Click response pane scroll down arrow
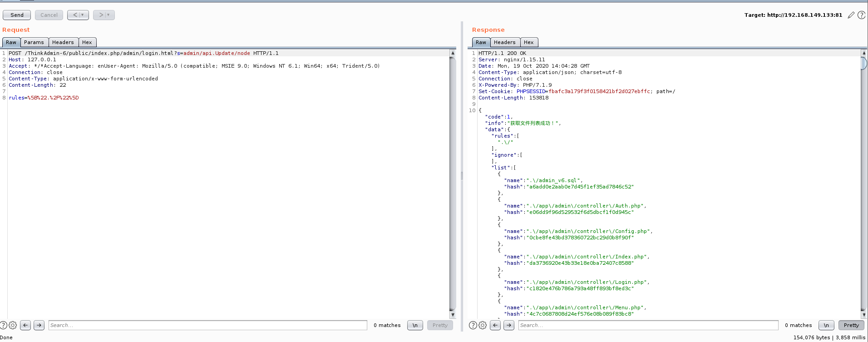Viewport: 868px width, 342px height. pyautogui.click(x=864, y=315)
